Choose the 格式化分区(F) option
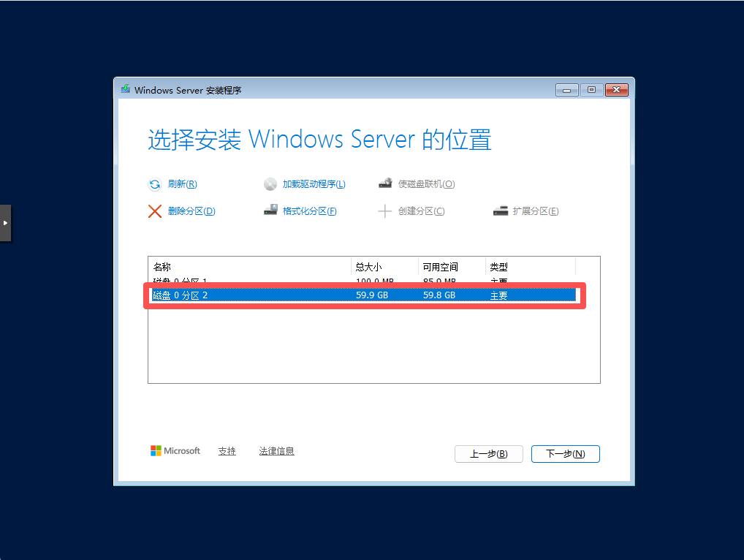 tap(309, 211)
